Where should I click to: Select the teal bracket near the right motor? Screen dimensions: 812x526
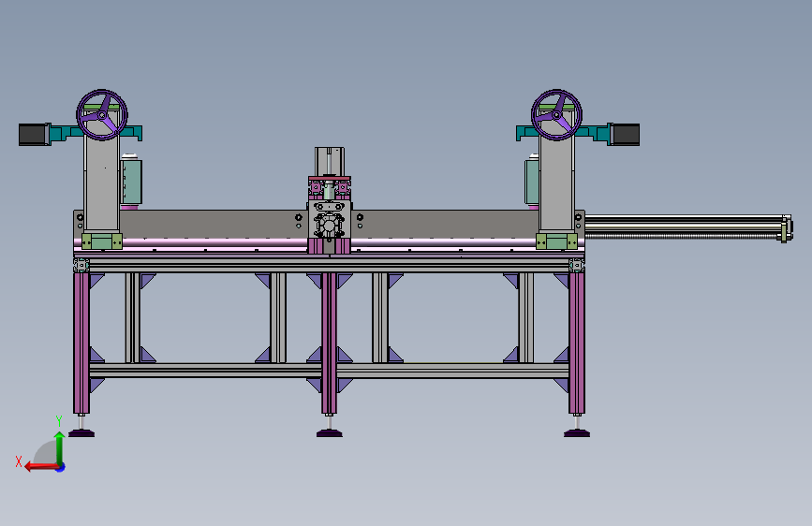596,133
